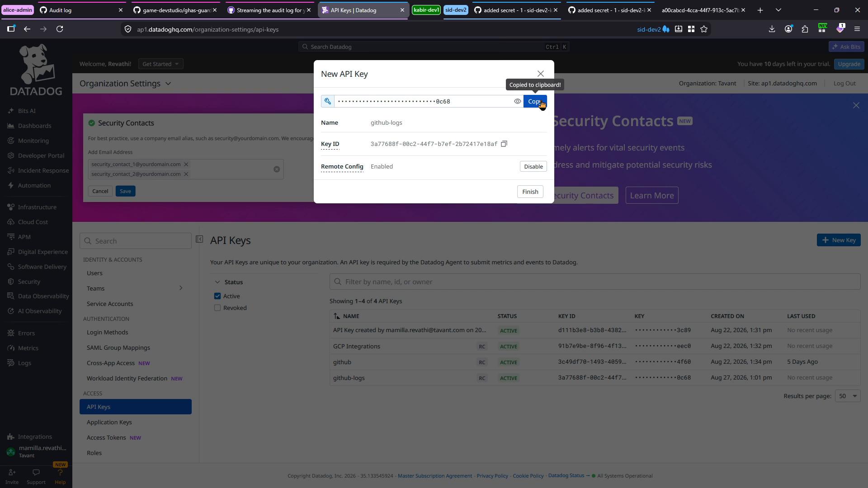Image resolution: width=868 pixels, height=488 pixels.
Task: Bookmark this page with star
Action: pyautogui.click(x=704, y=29)
